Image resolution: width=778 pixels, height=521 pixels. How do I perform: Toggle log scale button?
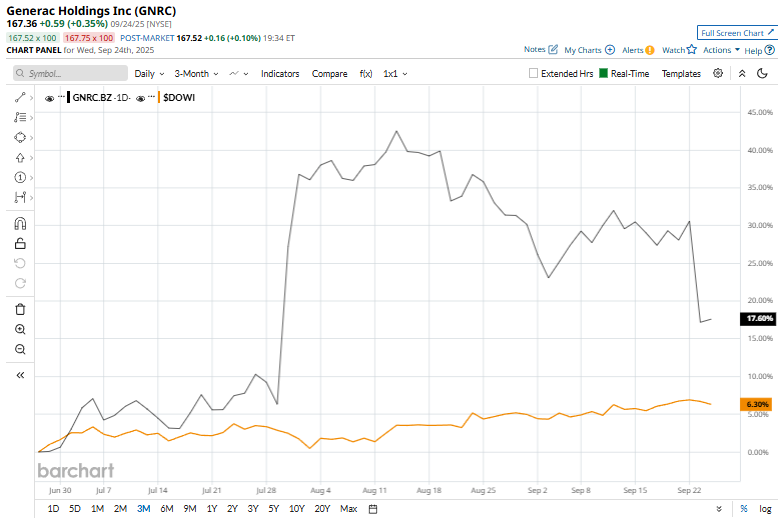coord(765,509)
